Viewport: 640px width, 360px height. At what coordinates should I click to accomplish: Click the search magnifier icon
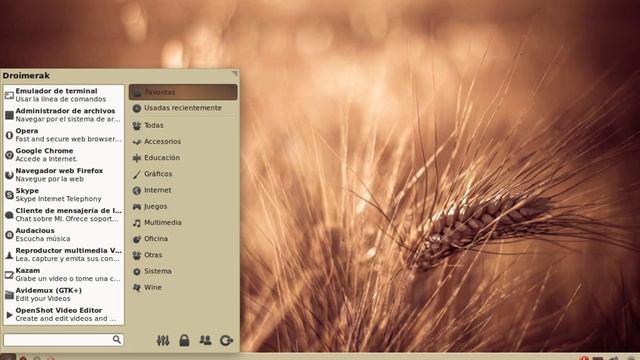[117, 340]
